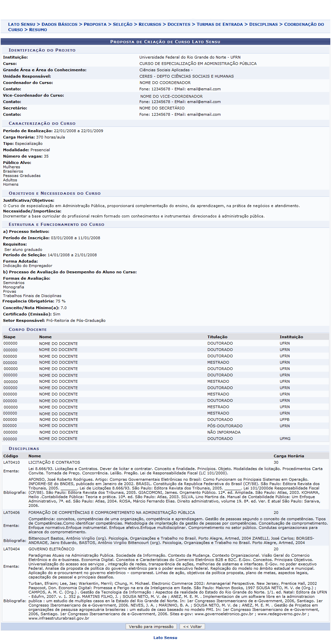332x644 pixels.
Task: Select Indicação do Empregador text
Action: 28,266
